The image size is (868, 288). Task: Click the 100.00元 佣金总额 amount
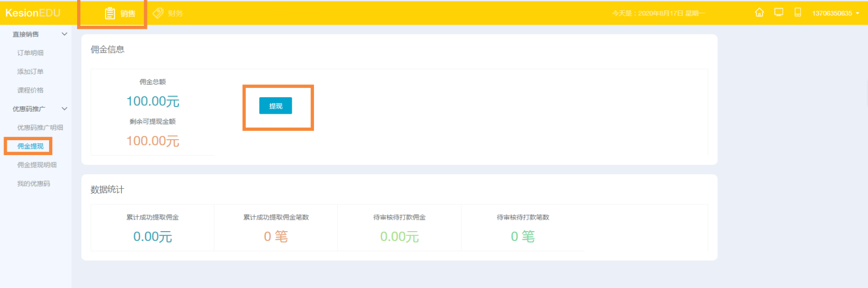click(153, 101)
